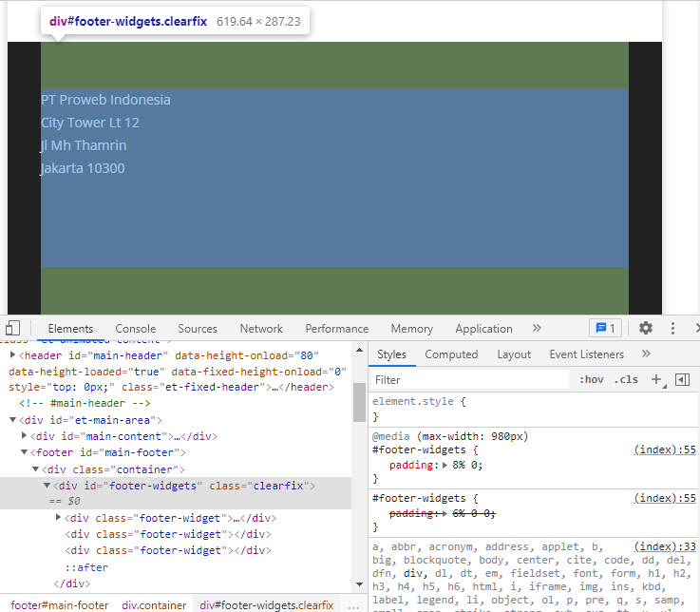Toggle the computed styles sidebar icon

[682, 380]
